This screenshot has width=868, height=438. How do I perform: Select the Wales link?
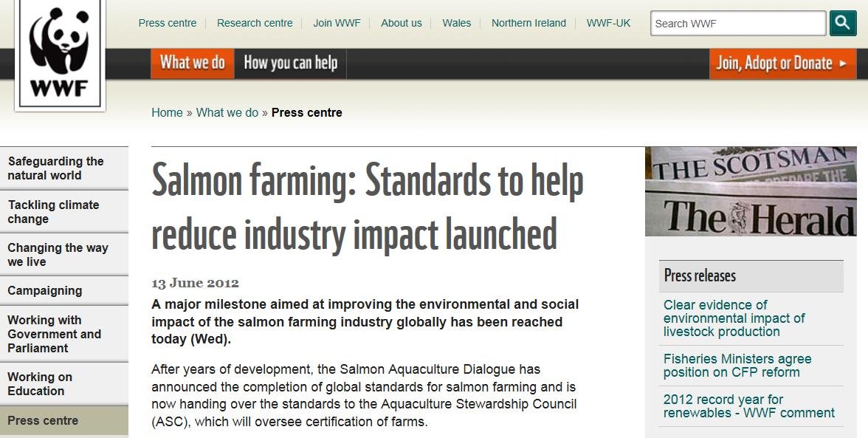(457, 23)
